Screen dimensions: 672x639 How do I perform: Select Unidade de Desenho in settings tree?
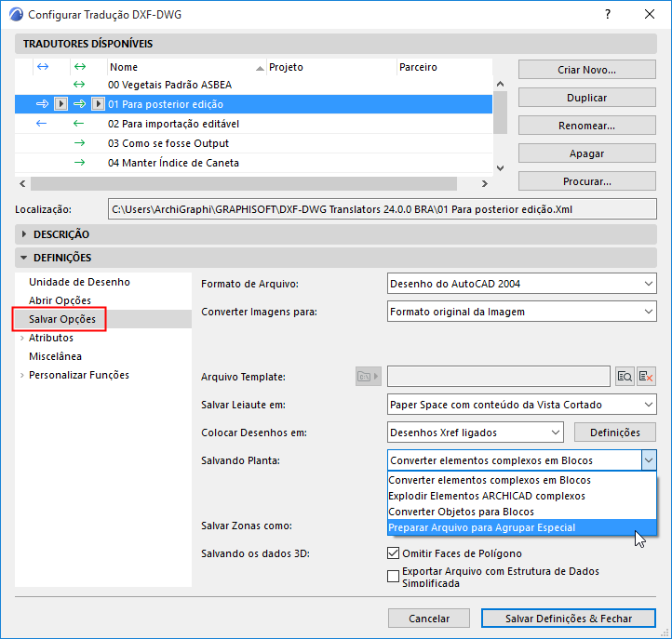point(79,282)
